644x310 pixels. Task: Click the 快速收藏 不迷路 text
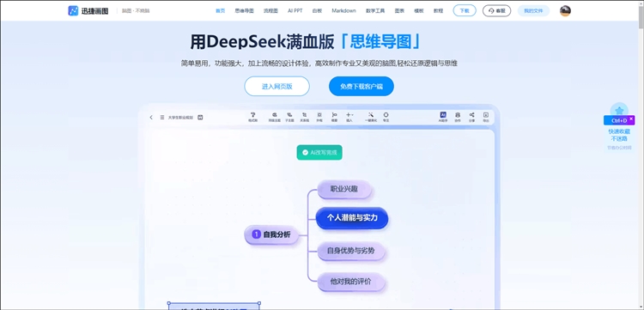(619, 135)
